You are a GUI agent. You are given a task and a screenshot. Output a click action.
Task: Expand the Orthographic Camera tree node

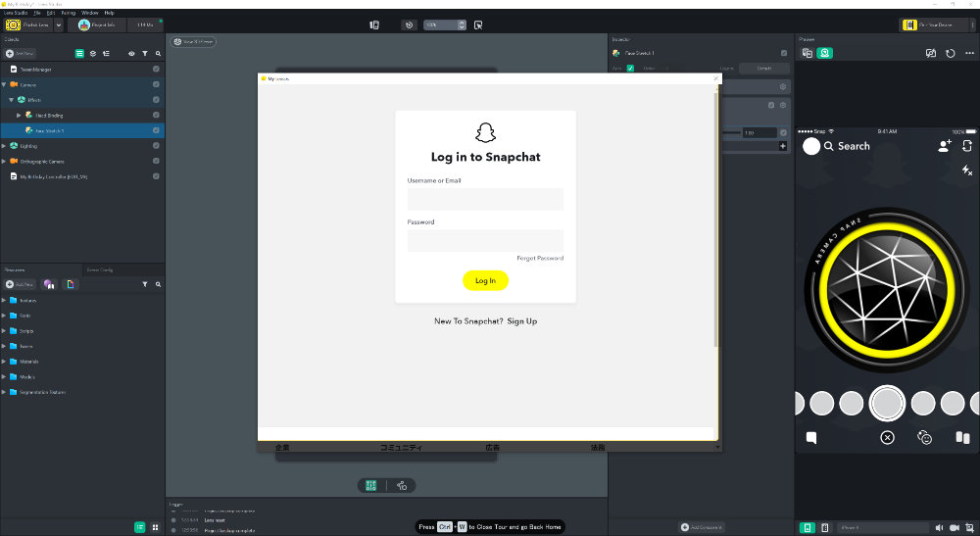pos(4,161)
